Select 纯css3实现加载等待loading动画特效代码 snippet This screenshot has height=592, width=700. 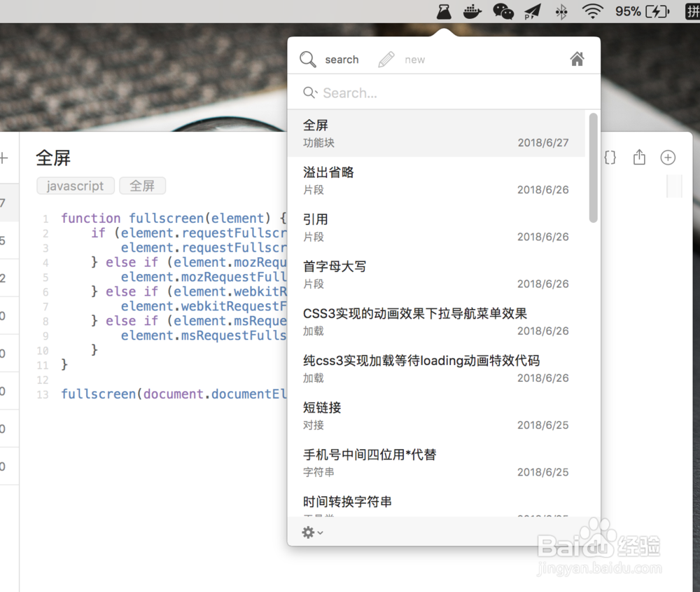coord(436,369)
